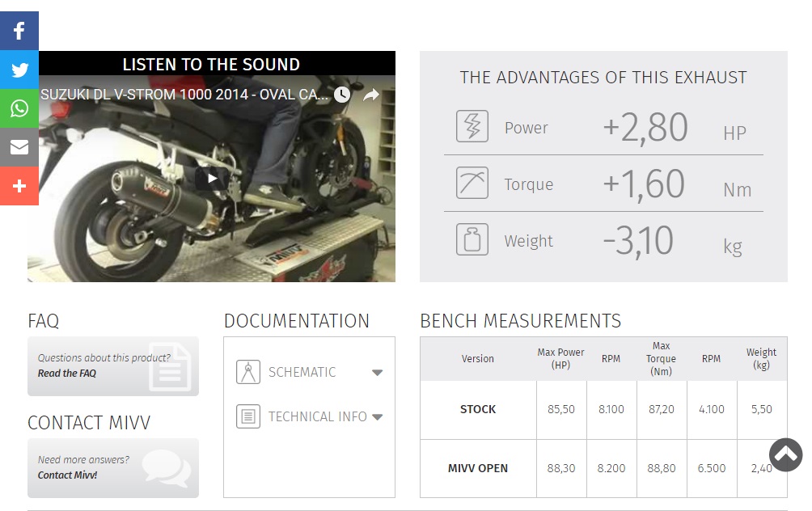Play the exhaust sound video
Screen dimensions: 812x511
point(212,179)
